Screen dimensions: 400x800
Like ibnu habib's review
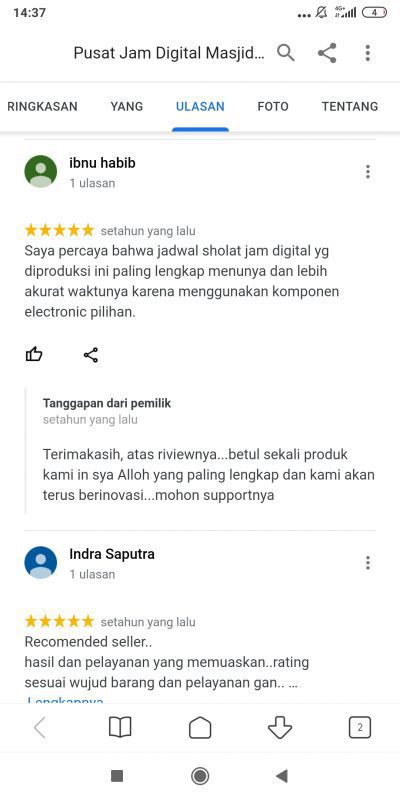(34, 354)
